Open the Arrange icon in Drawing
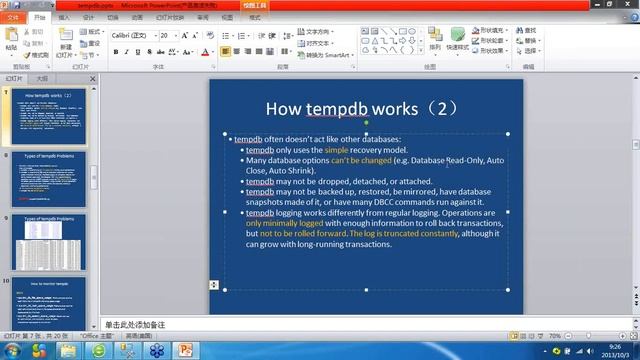The height and width of the screenshot is (360, 640). coord(435,34)
